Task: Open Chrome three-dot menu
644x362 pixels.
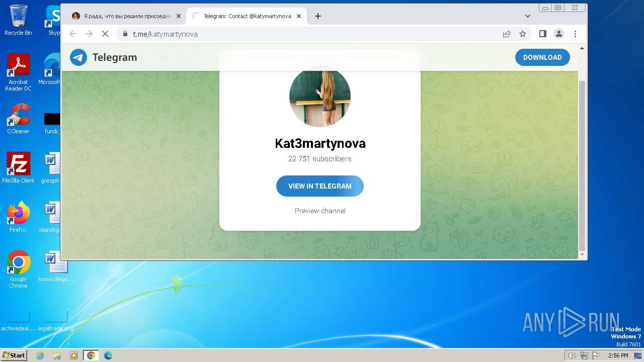Action: tap(575, 34)
